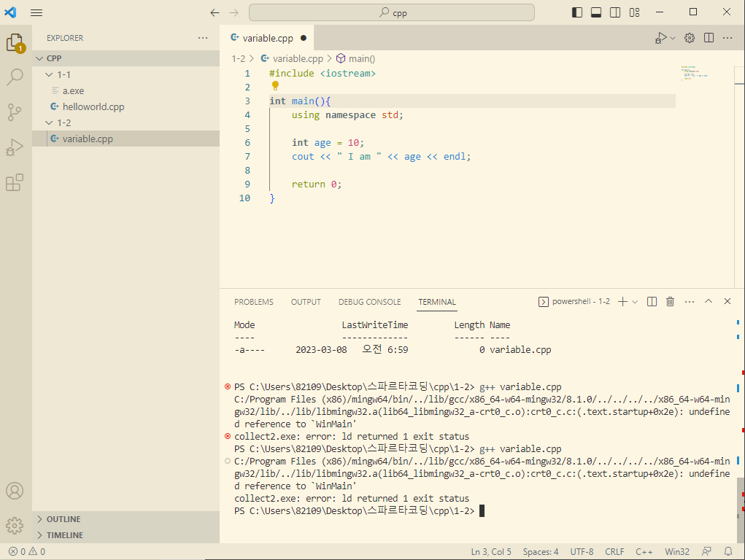Open terminal panel More Actions ellipsis
This screenshot has height=560, width=745.
point(690,302)
